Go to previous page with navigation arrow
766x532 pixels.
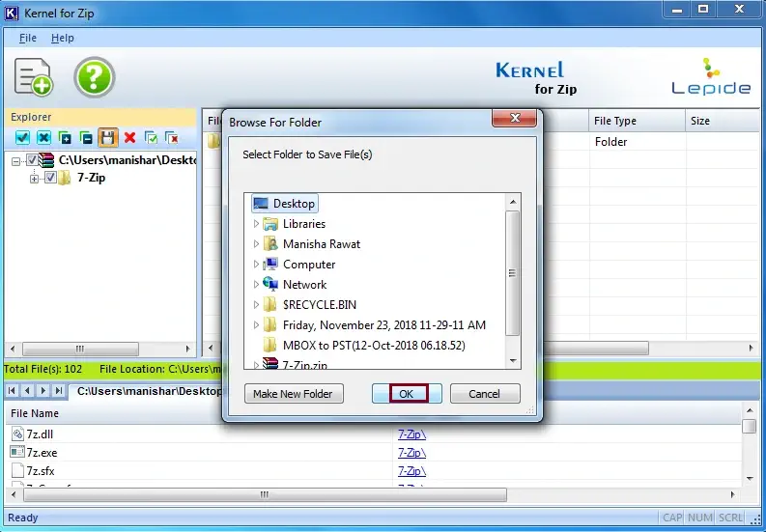click(x=27, y=390)
